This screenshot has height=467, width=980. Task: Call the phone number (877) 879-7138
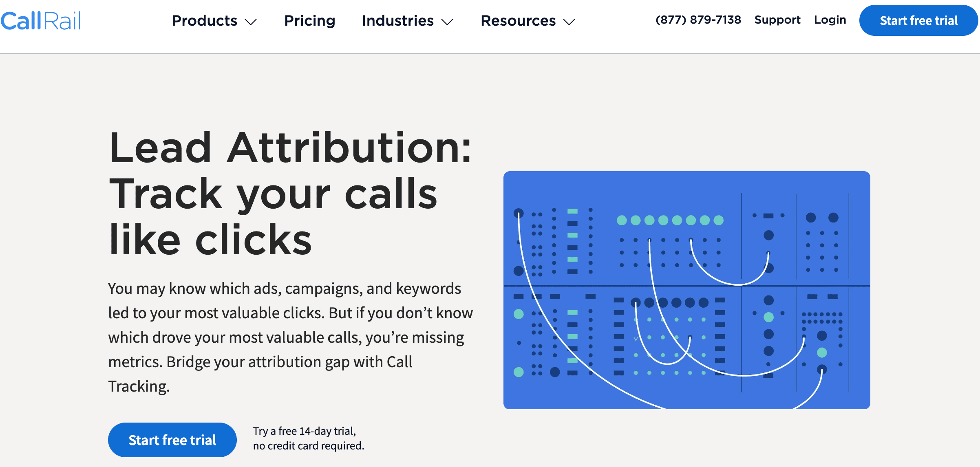[x=698, y=19]
